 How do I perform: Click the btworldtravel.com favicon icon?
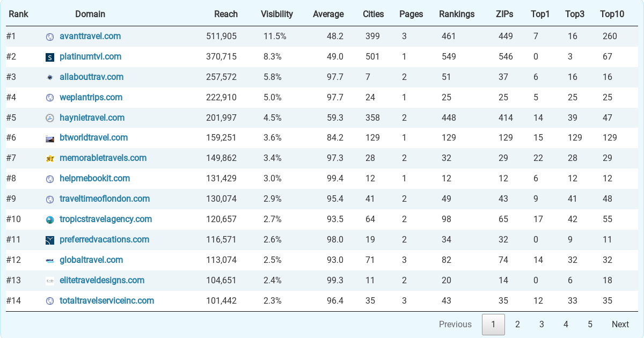tap(50, 138)
